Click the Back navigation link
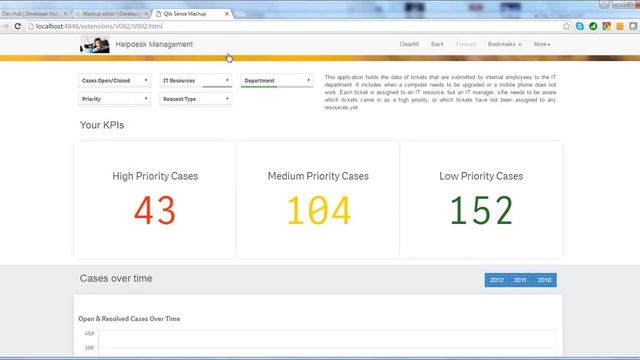 click(x=437, y=44)
